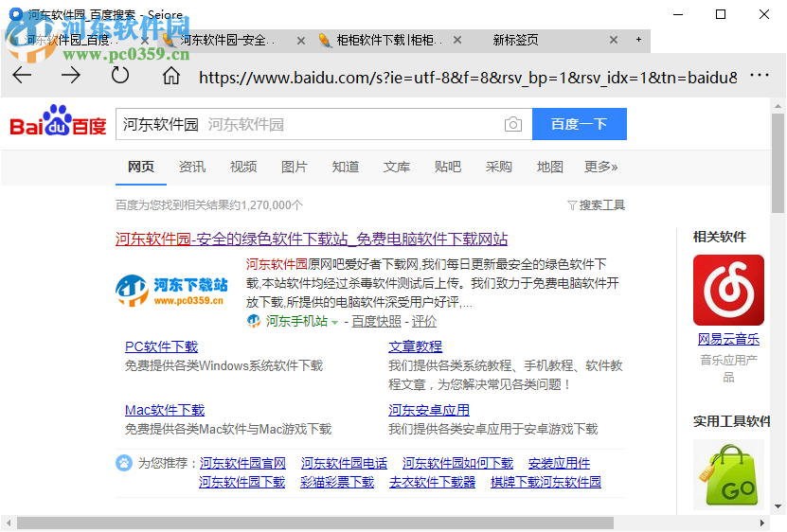
Task: Open recommended search 河东软件园电话
Action: click(344, 463)
